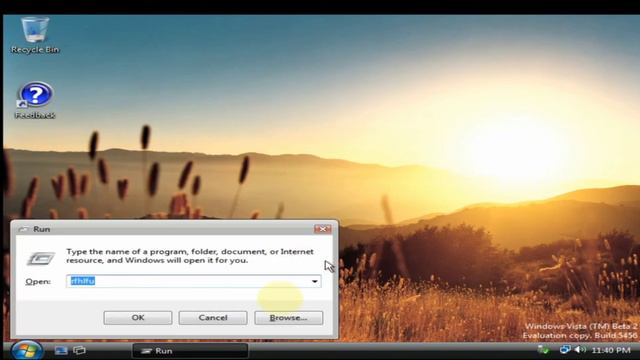
Task: Close the Run dialog window
Action: [x=322, y=229]
